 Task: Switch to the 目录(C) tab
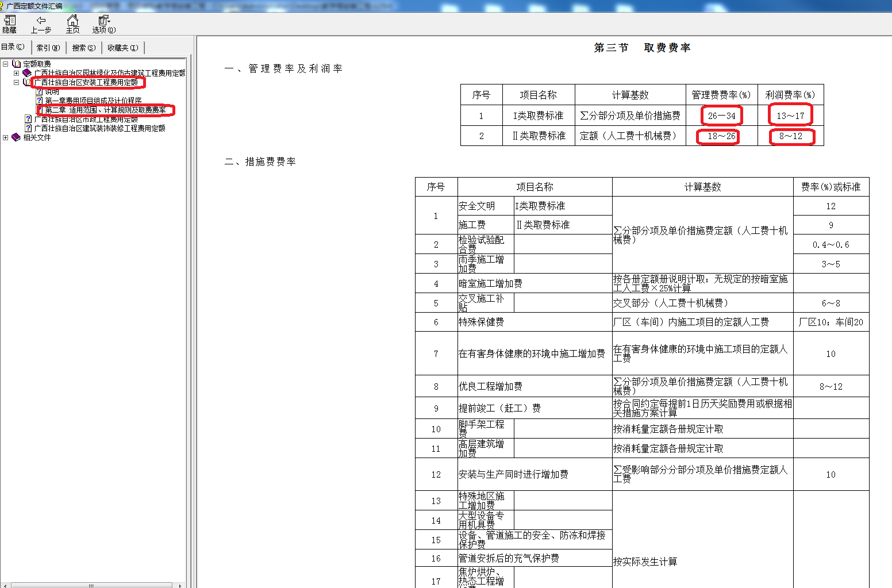coord(13,47)
